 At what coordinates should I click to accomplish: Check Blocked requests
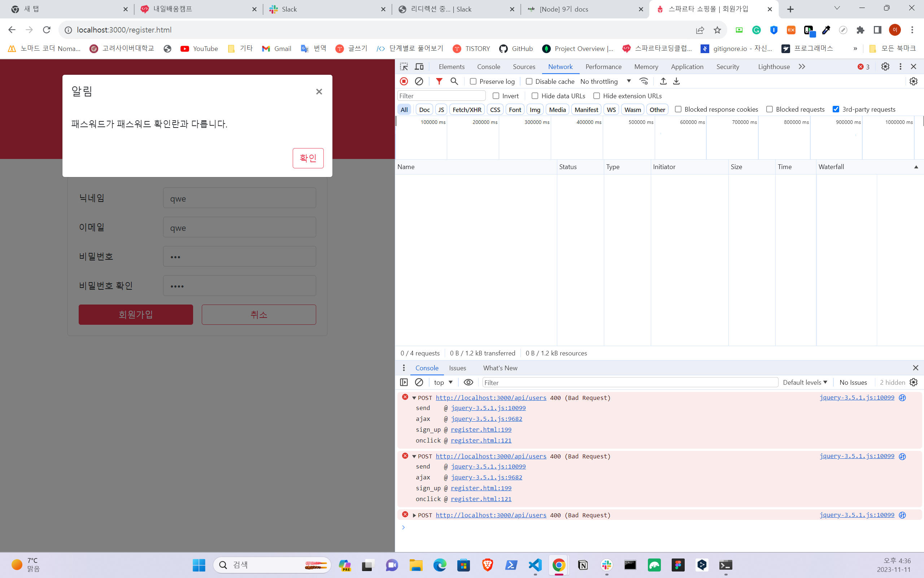pos(770,109)
